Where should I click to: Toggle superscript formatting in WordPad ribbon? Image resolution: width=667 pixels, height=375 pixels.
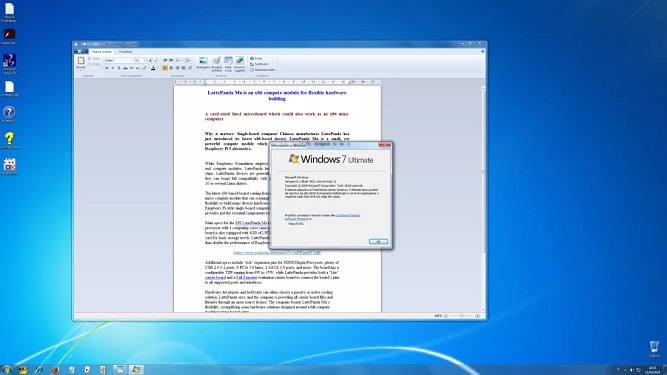137,68
